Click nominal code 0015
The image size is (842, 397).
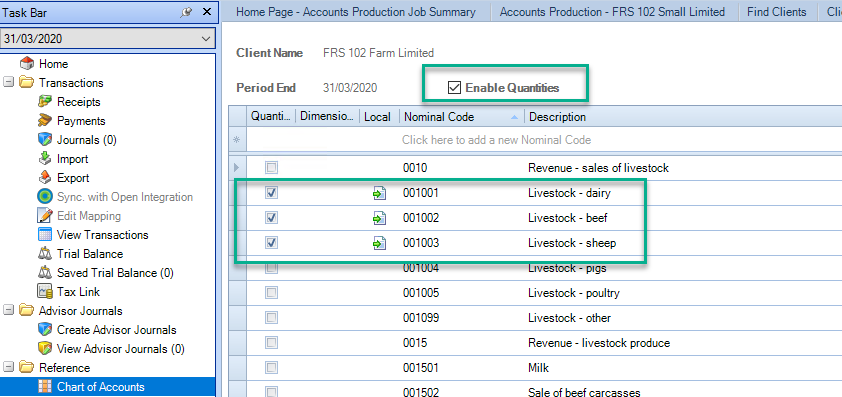[415, 343]
